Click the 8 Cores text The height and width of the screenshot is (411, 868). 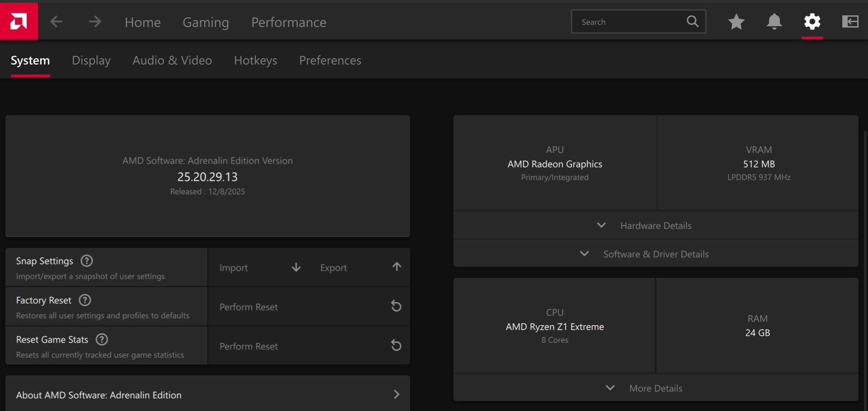[555, 340]
